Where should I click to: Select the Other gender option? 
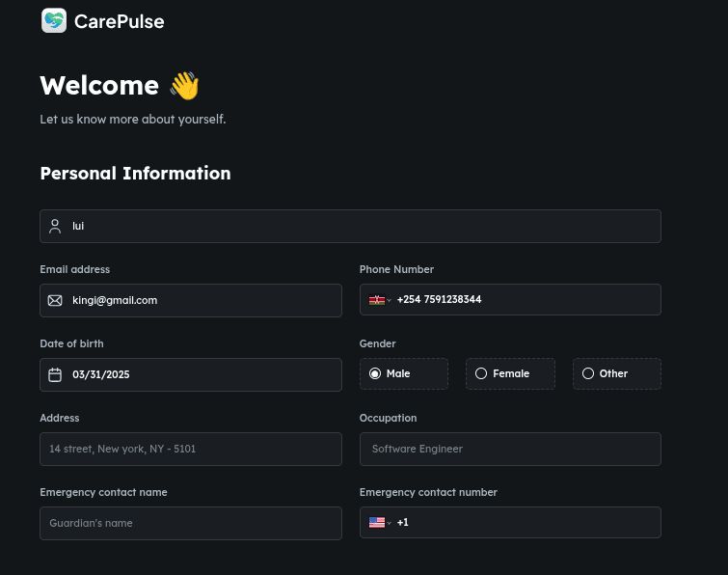(617, 374)
